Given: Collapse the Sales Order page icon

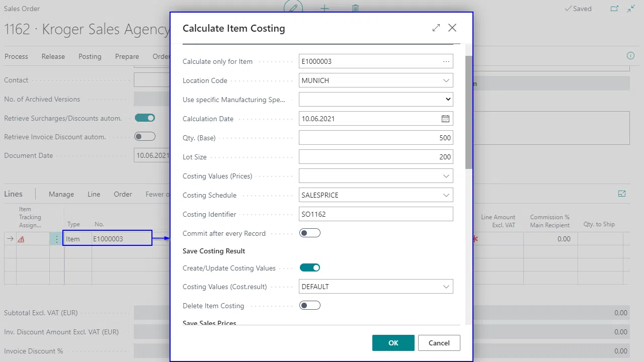Looking at the screenshot, I should 631,9.
